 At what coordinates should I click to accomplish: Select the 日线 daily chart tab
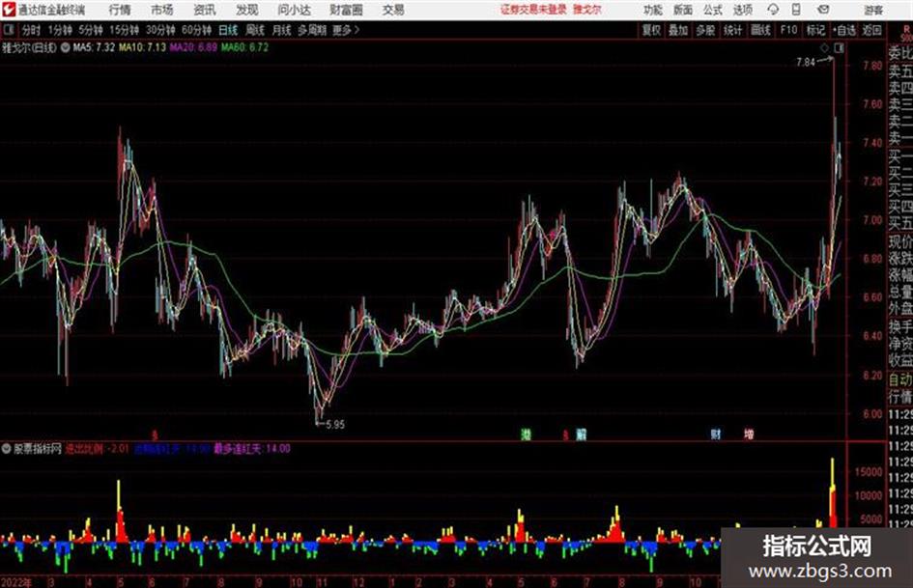[228, 30]
